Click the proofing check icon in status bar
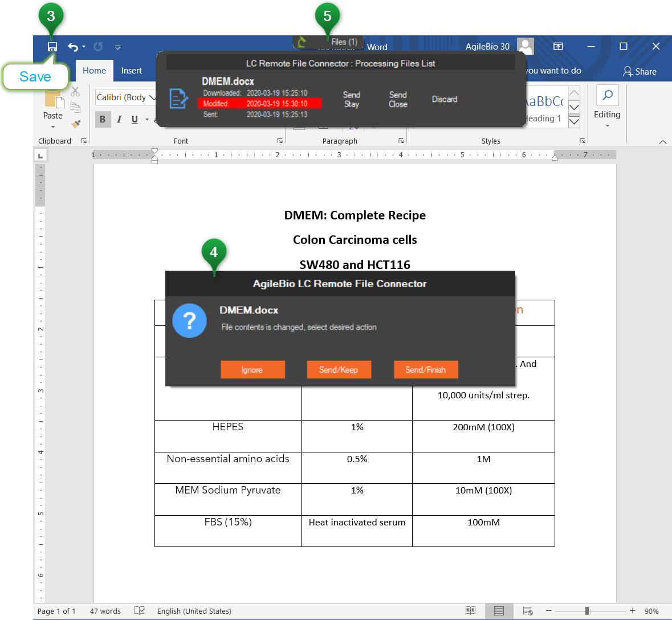Screen dimensions: 672x620 (x=140, y=610)
